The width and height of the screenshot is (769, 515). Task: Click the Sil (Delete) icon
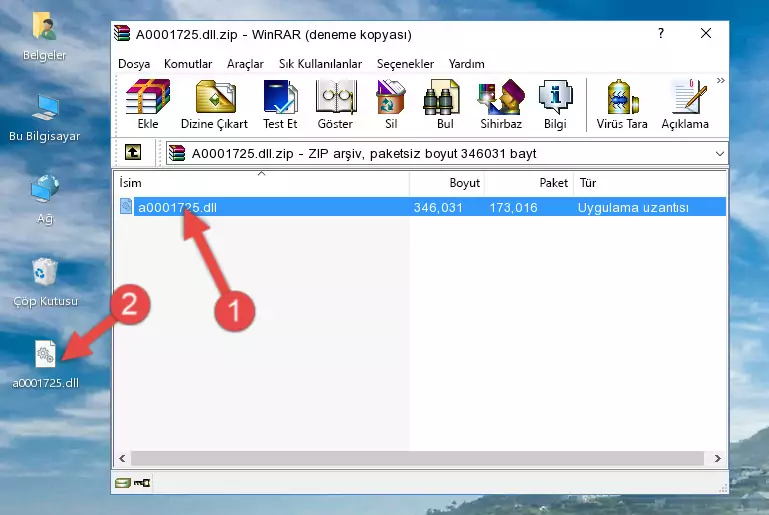coord(391,104)
